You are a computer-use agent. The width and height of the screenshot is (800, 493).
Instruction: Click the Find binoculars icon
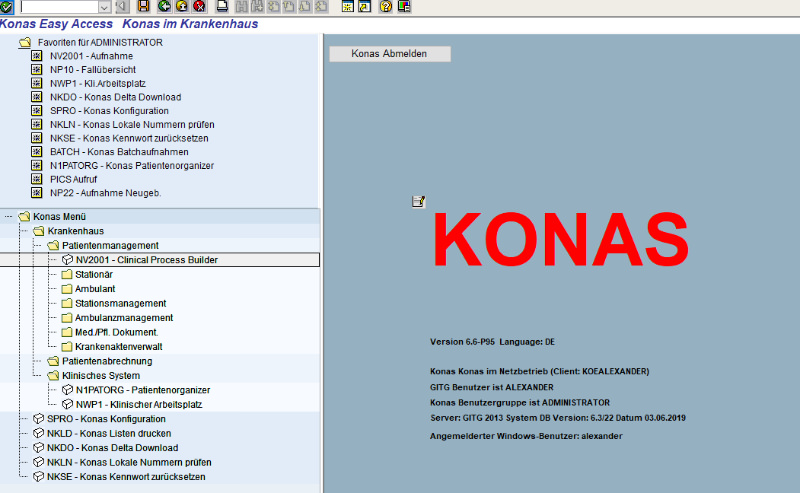[x=241, y=6]
